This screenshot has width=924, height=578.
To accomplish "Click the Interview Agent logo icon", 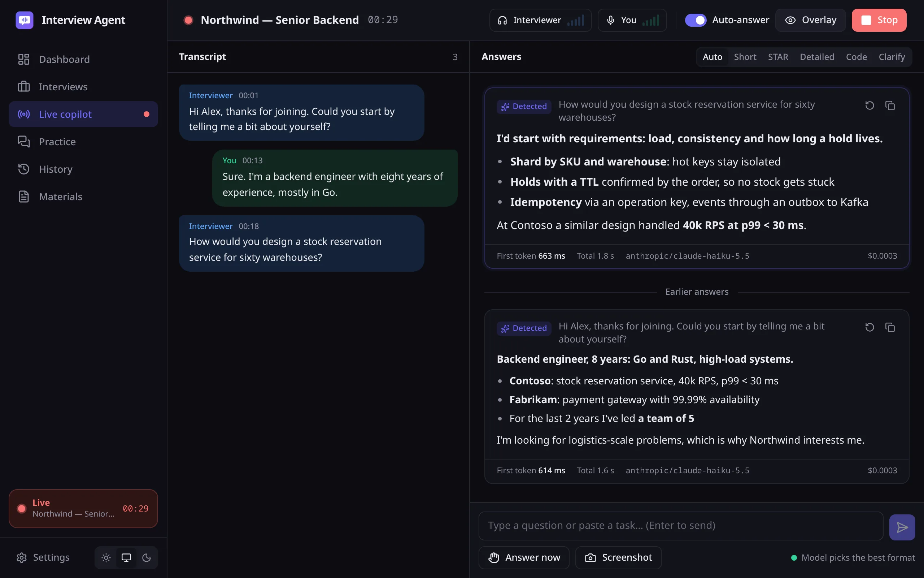I will tap(25, 20).
